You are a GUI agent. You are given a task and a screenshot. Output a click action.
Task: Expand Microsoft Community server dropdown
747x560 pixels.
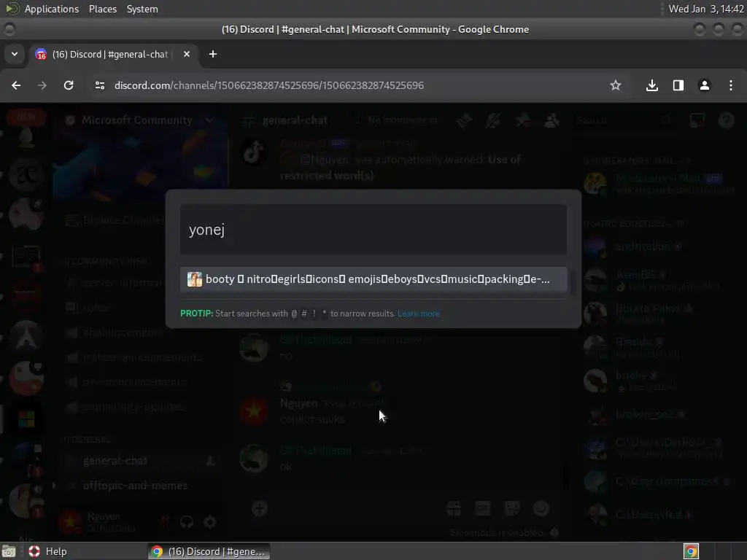(x=209, y=120)
